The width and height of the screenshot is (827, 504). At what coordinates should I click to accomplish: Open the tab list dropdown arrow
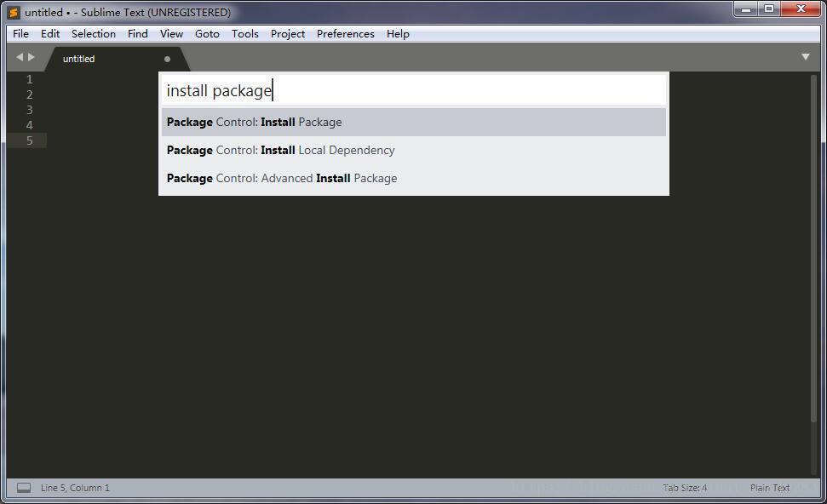point(806,57)
